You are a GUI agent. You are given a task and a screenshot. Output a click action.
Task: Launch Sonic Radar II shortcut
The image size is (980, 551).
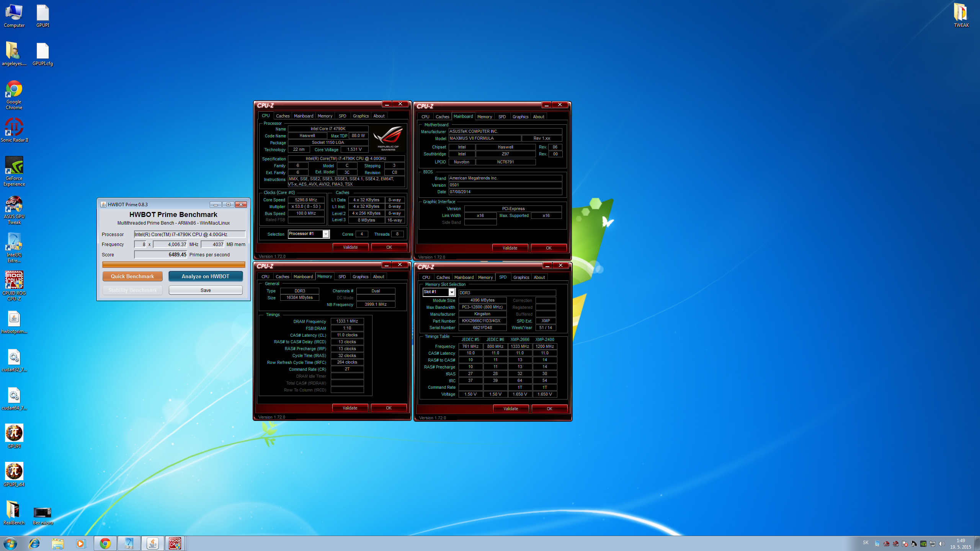point(14,130)
